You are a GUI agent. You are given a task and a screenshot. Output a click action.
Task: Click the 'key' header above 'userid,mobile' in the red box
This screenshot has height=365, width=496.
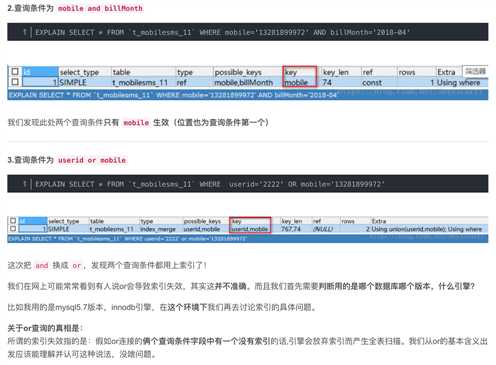coord(236,221)
